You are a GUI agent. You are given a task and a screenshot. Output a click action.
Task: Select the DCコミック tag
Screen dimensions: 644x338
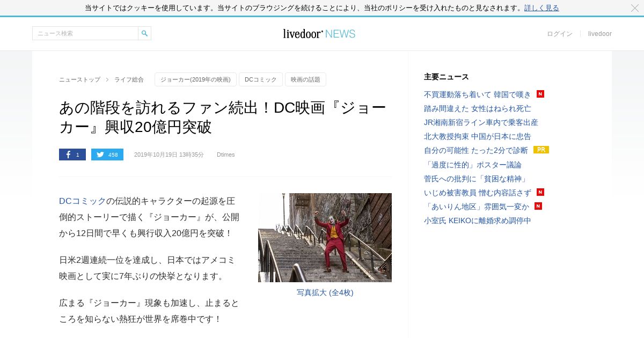[261, 79]
